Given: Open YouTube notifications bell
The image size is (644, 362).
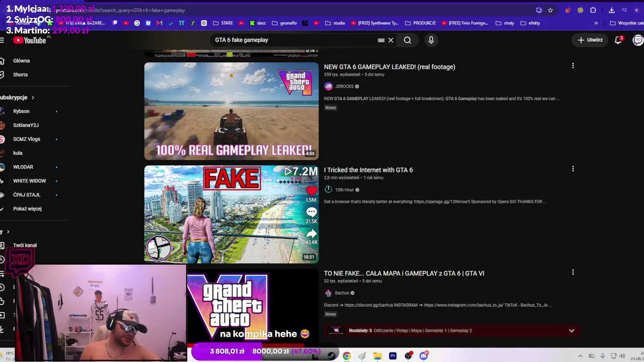Looking at the screenshot, I should (x=618, y=40).
